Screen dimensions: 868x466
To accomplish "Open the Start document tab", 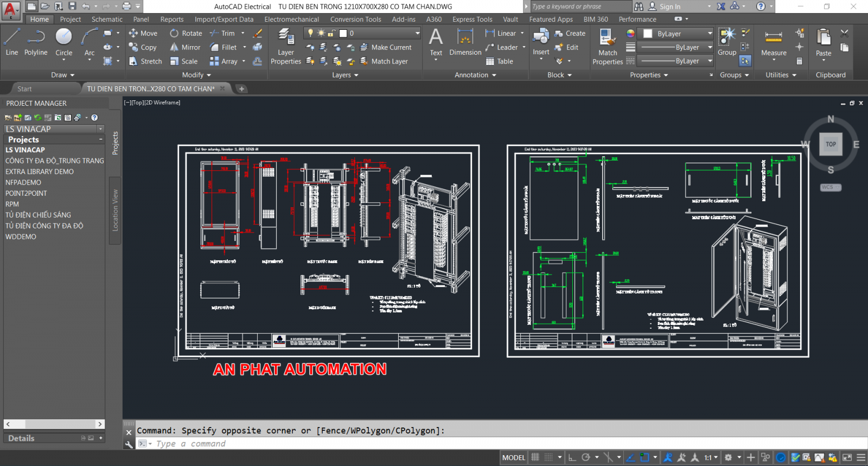I will point(24,88).
